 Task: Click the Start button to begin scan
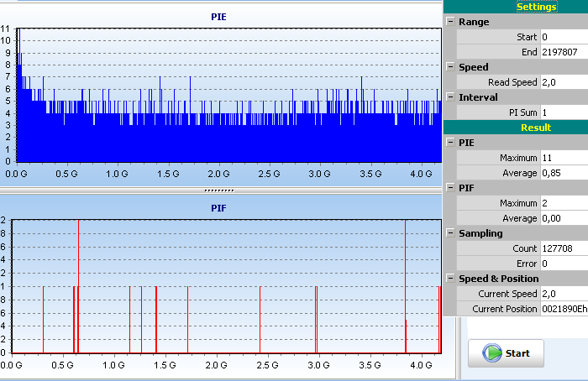pos(506,353)
